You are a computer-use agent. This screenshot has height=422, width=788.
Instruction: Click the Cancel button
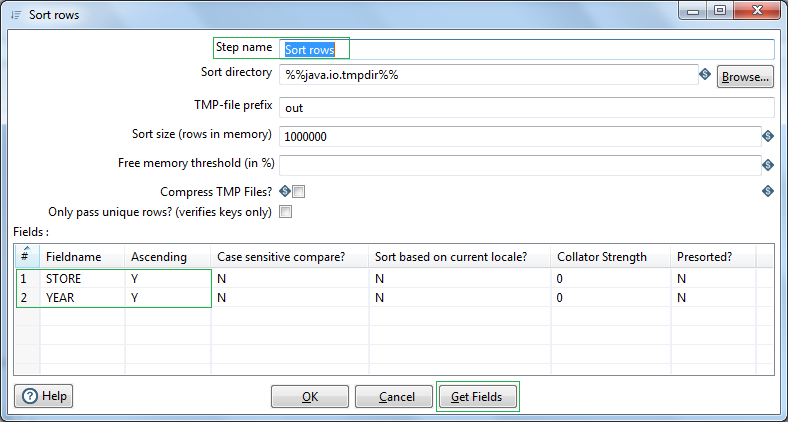coord(393,396)
